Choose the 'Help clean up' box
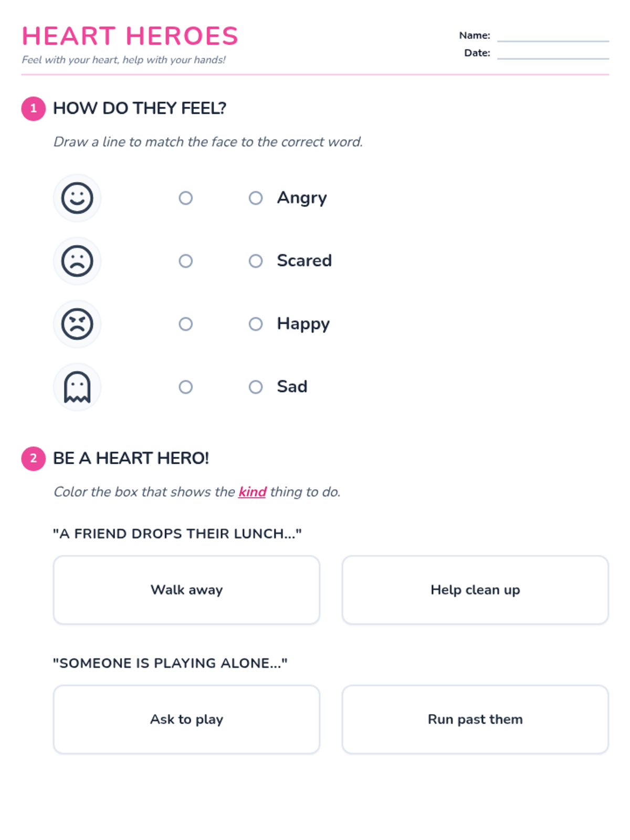630x840 pixels. (475, 590)
